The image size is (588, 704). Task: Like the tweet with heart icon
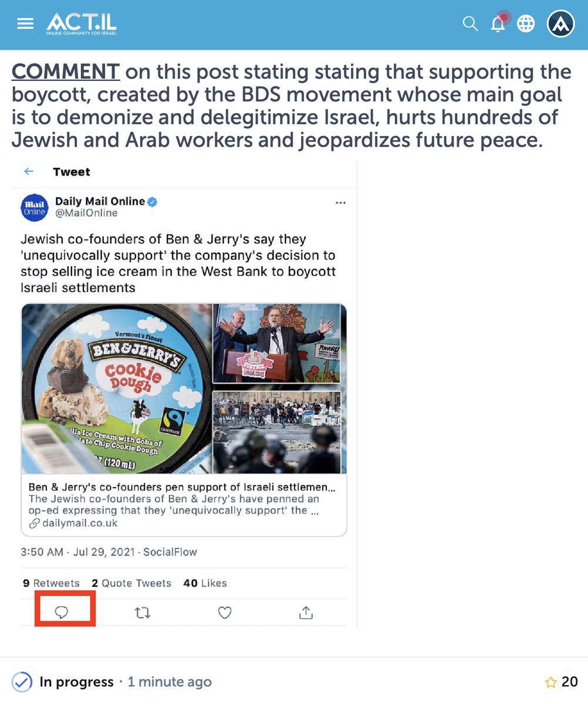225,613
